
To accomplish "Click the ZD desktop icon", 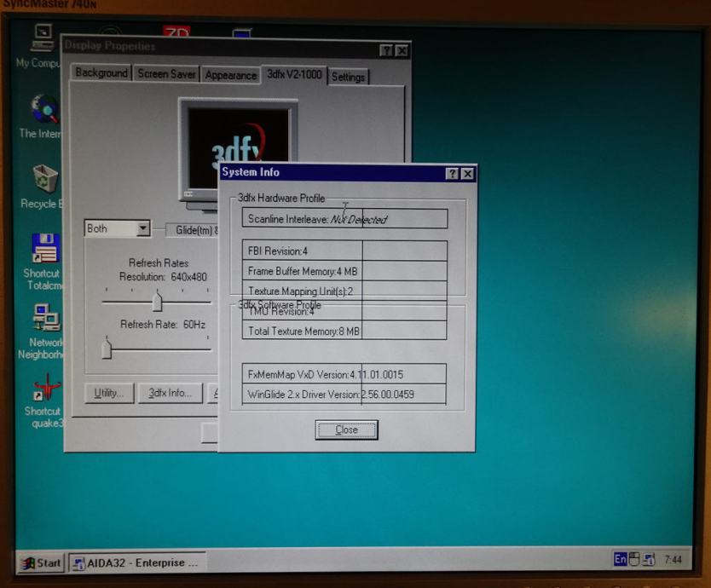I will click(x=176, y=31).
